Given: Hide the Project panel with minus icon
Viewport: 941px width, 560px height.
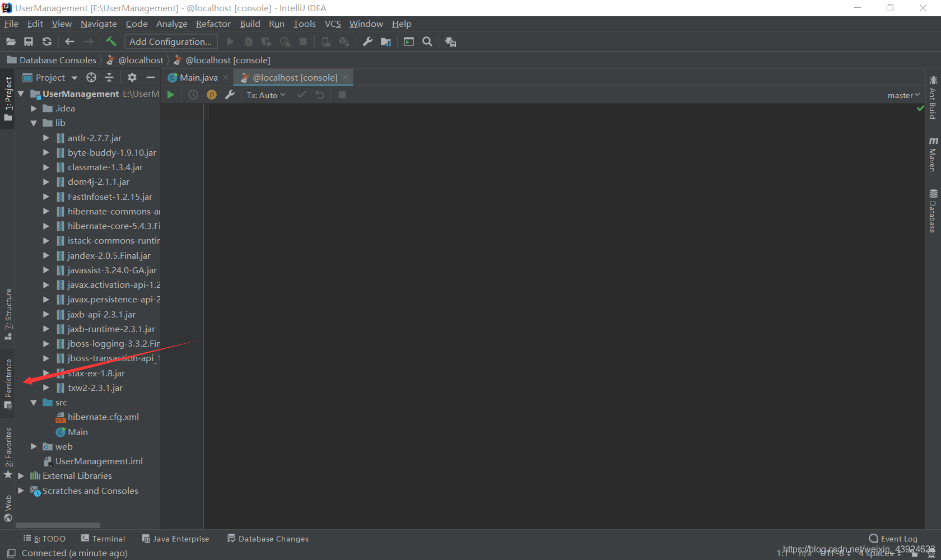Looking at the screenshot, I should click(x=150, y=77).
